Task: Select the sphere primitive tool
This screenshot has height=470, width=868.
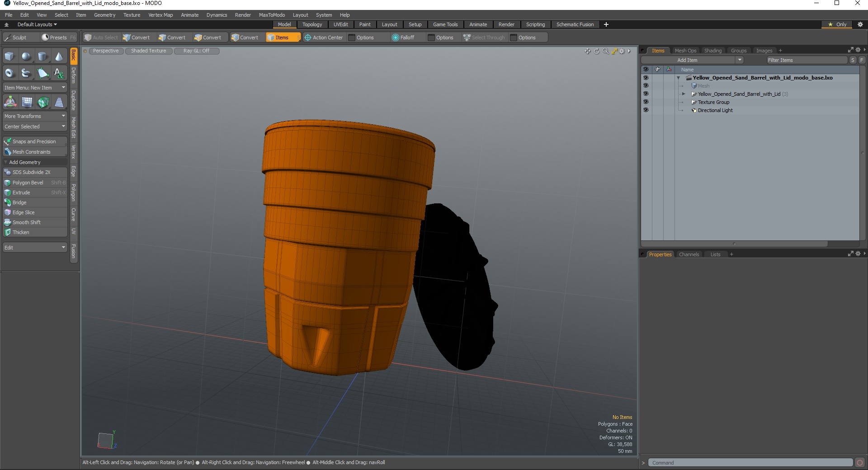Action: click(x=26, y=56)
